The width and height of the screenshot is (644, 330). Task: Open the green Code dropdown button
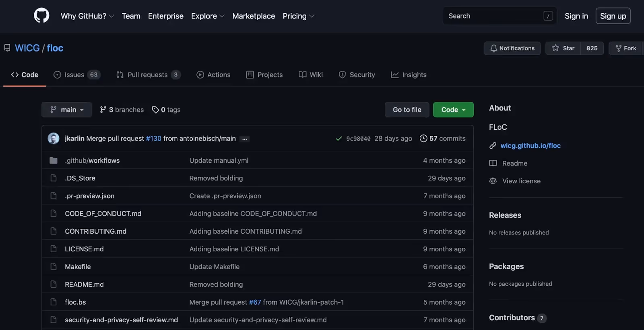point(453,110)
